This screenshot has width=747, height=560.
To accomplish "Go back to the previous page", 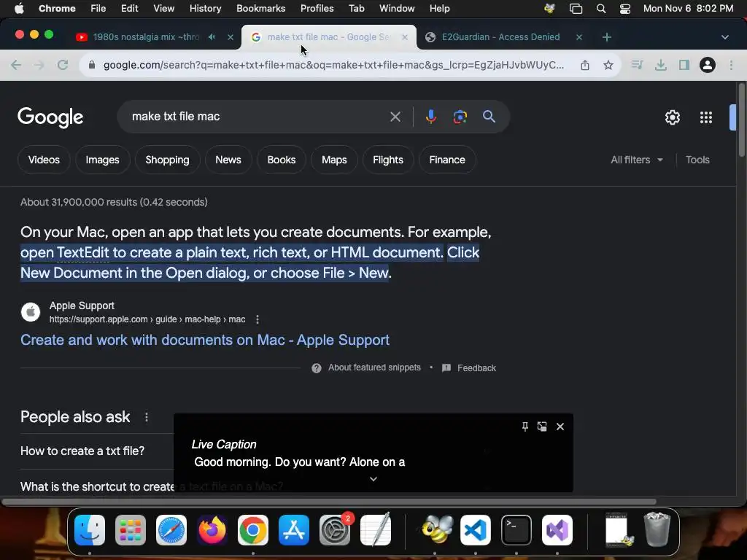I will click(x=16, y=65).
